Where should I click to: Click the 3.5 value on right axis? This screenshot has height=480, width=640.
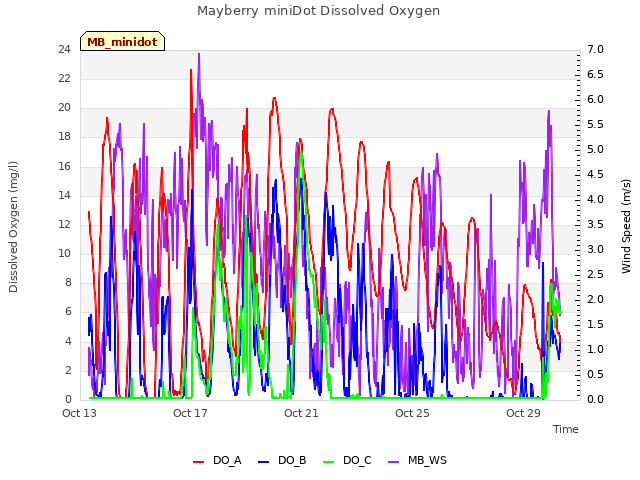click(x=596, y=224)
